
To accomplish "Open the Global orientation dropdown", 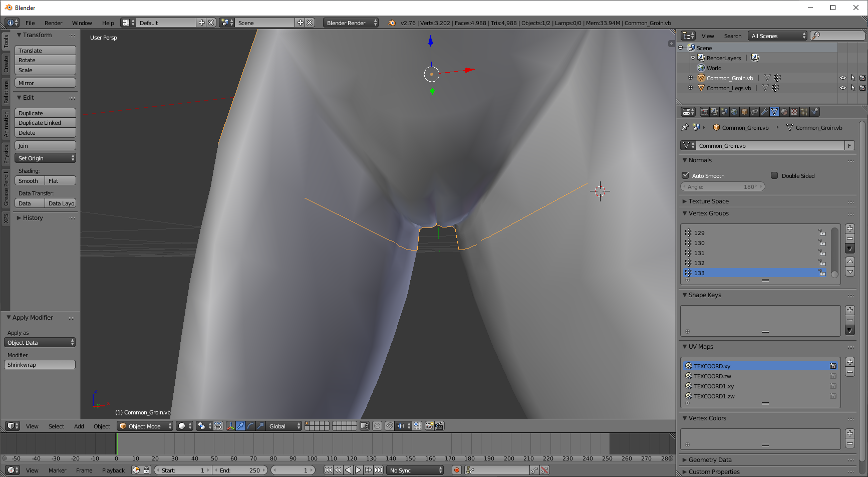I will click(x=283, y=426).
